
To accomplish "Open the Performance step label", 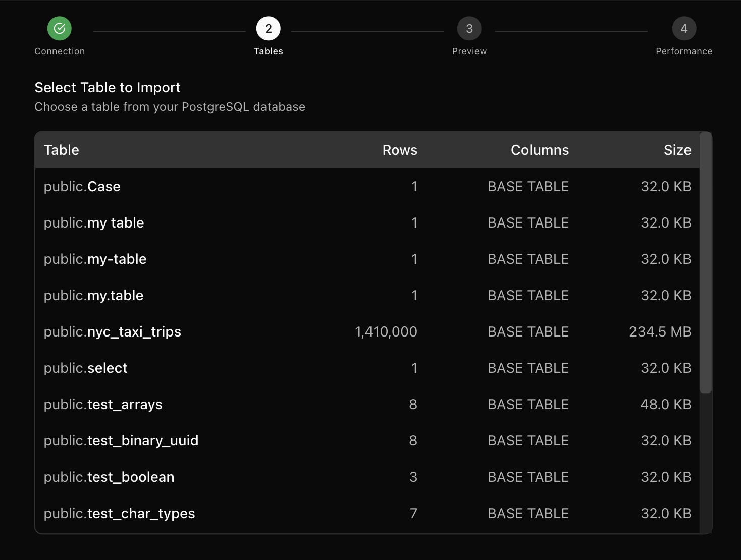I will [x=684, y=50].
